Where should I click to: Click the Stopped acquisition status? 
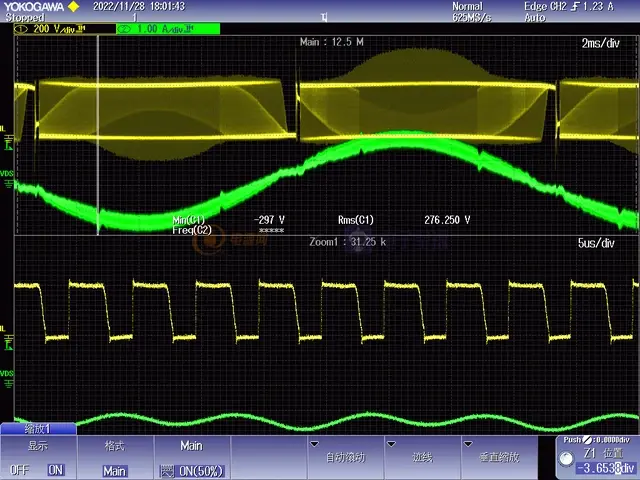coord(24,18)
